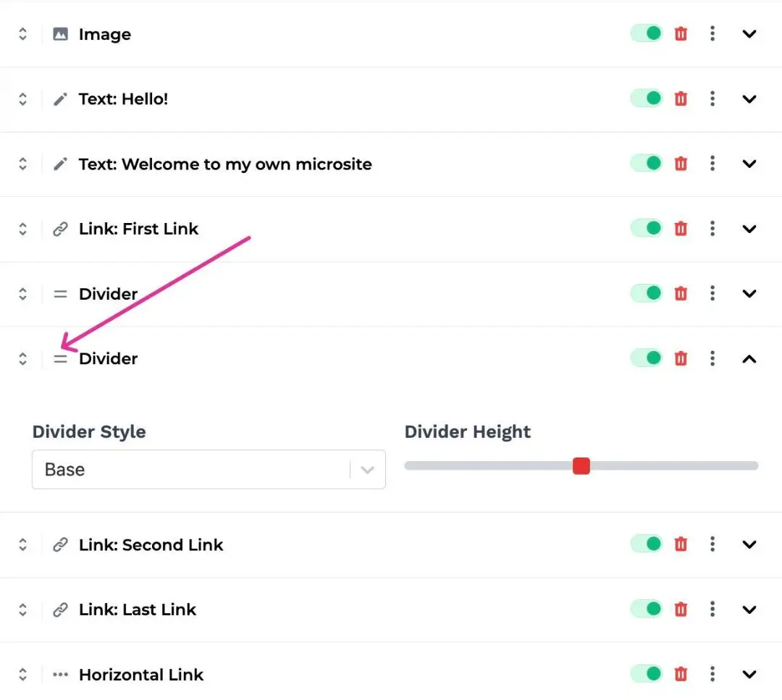The width and height of the screenshot is (782, 700).
Task: Click the Text: Hello! row title
Action: [x=123, y=99]
